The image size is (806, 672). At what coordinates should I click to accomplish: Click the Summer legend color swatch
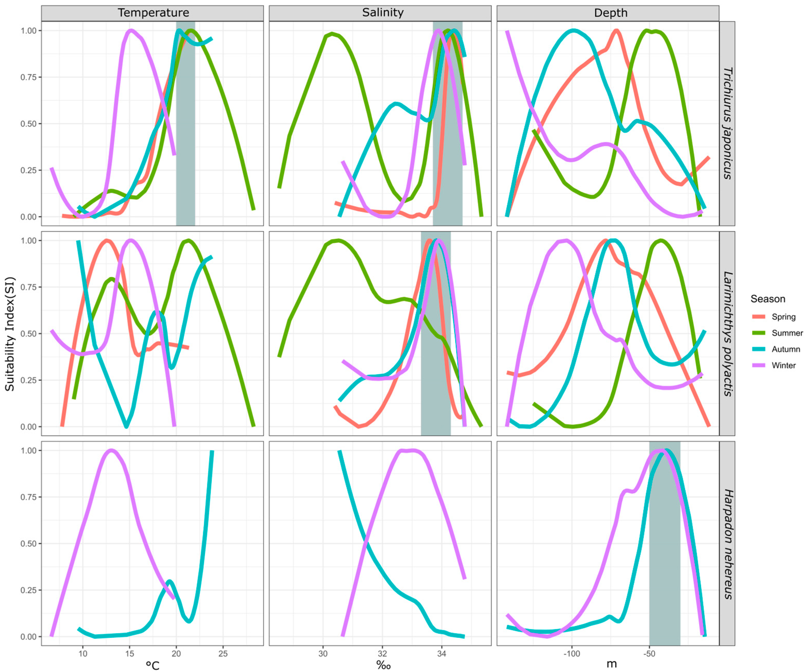(x=758, y=333)
